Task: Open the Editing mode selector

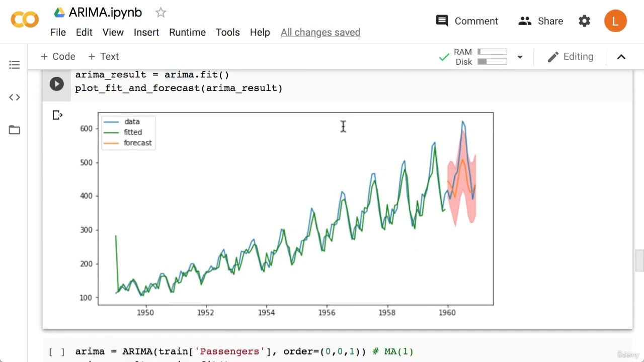Action: (571, 57)
